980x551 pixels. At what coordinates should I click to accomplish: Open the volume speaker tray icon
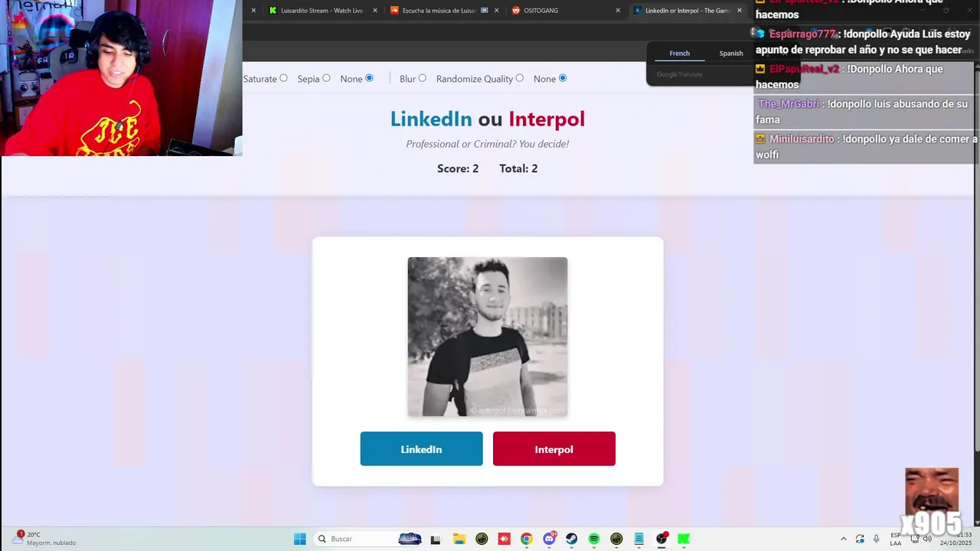coord(927,539)
